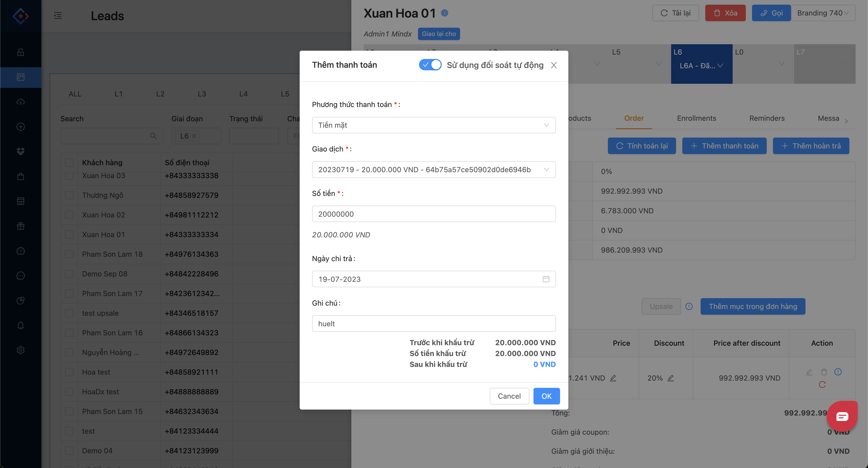Click the calendar icon in Ngày chi trả field
The height and width of the screenshot is (468, 868).
pyautogui.click(x=546, y=279)
